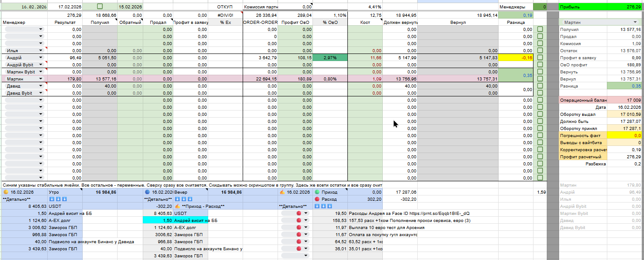Screen dimensions: 644x260
Task: Click the sun emoji beside the Утро date
Action: (6, 192)
